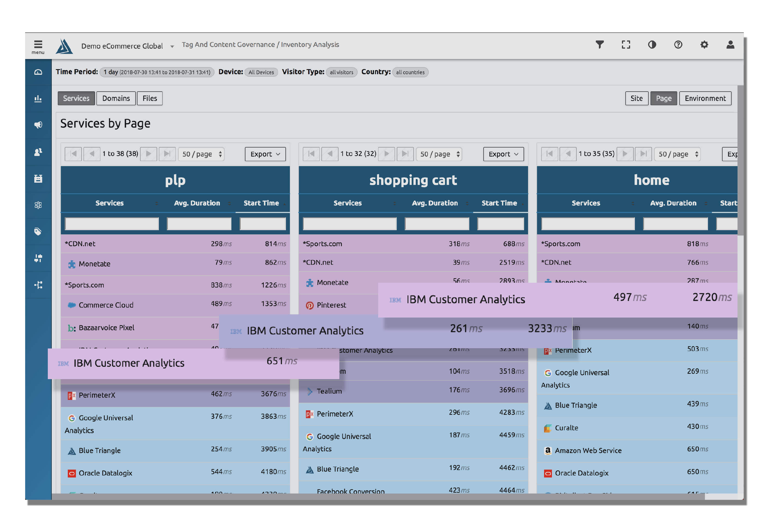Enter fullscreen mode via toolbar icon

click(626, 44)
